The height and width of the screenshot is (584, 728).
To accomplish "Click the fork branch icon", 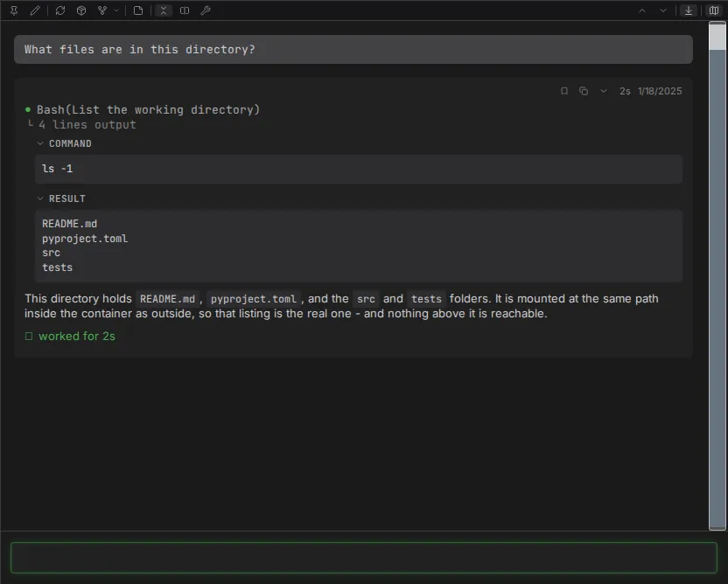I will (x=102, y=10).
